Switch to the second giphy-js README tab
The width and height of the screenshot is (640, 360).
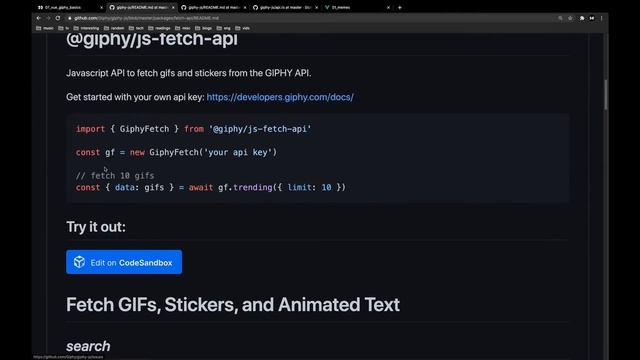(213, 7)
